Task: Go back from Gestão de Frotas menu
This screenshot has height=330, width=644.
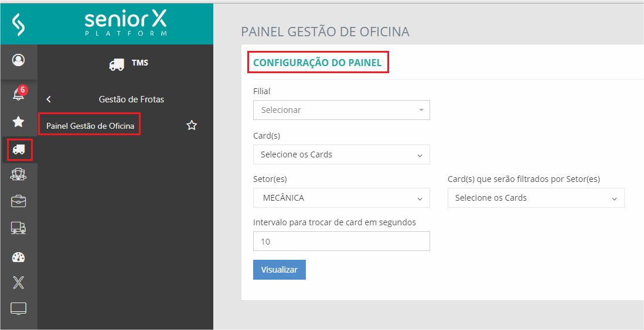Action: coord(49,99)
